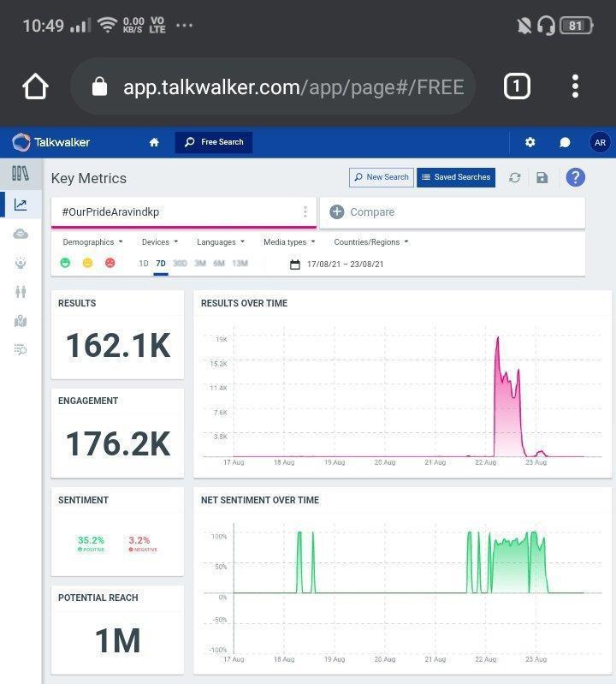Open the world map sidebar icon

tap(21, 321)
